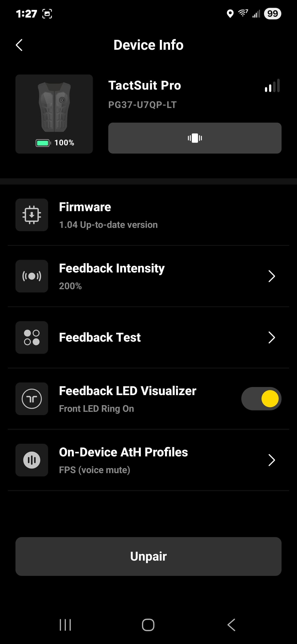Open the Firmware version entry
This screenshot has height=644, width=297.
pyautogui.click(x=108, y=215)
